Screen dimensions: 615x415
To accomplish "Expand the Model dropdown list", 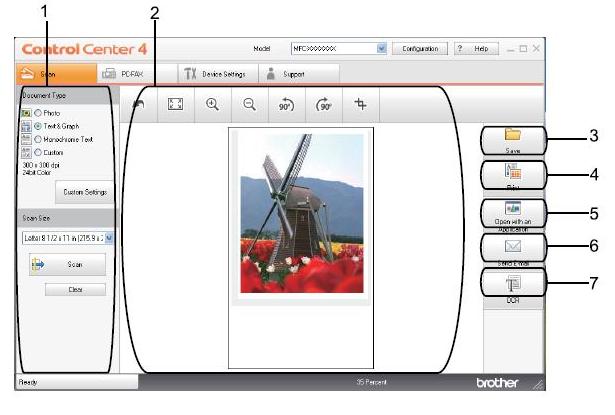I will coord(381,48).
